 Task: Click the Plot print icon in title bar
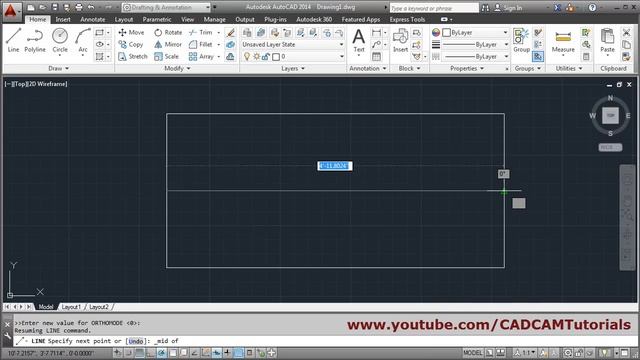click(79, 7)
